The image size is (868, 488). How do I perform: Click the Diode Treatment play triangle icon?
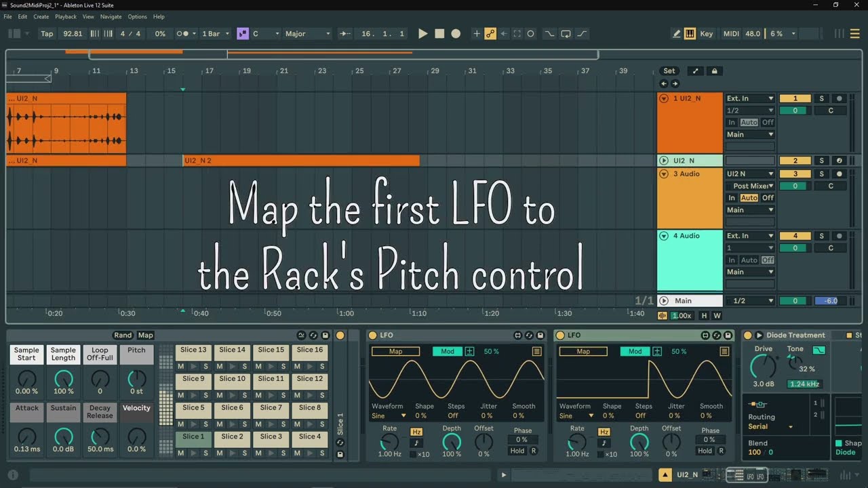click(x=759, y=335)
